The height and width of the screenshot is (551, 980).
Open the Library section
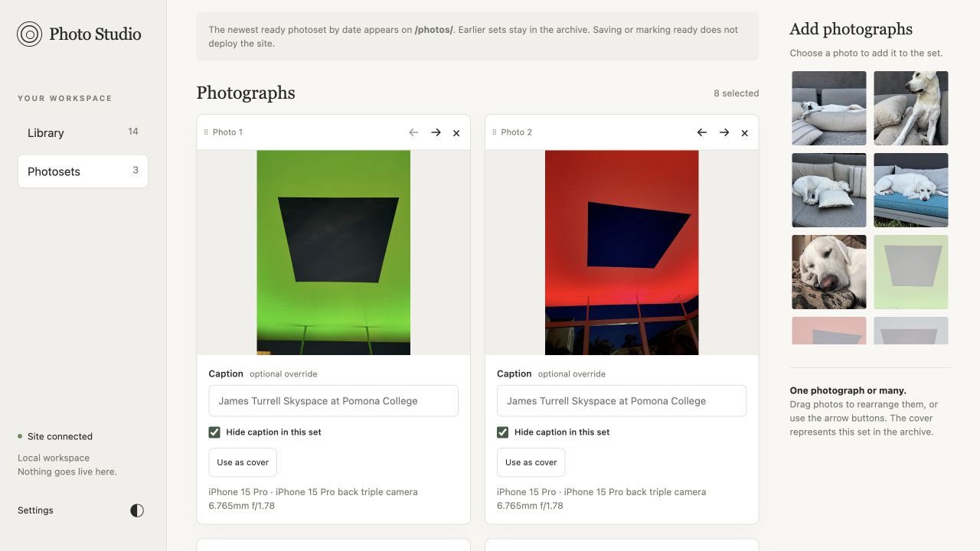coord(83,132)
